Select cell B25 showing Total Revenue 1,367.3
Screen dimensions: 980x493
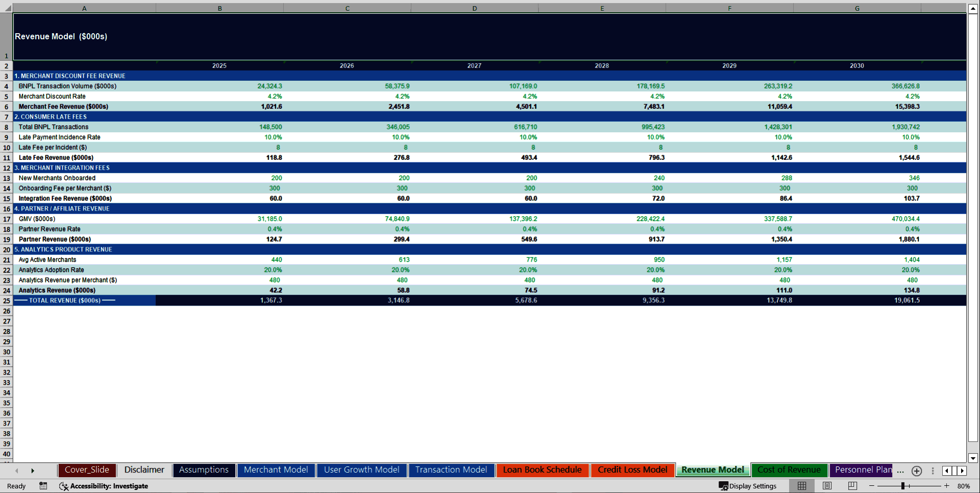click(219, 300)
